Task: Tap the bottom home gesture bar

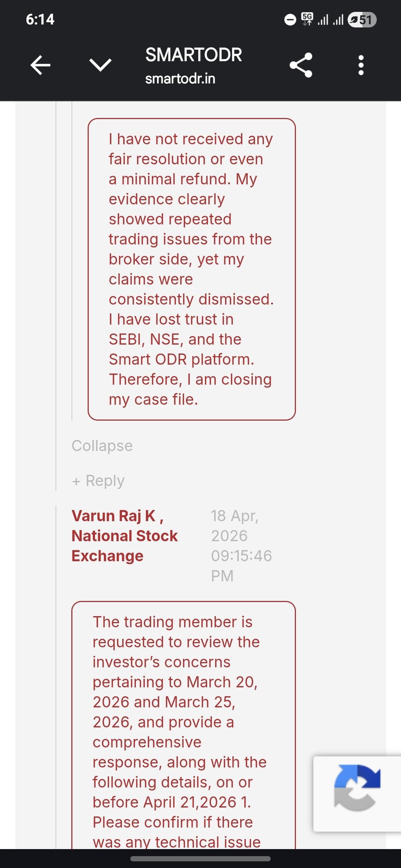Action: [x=200, y=859]
